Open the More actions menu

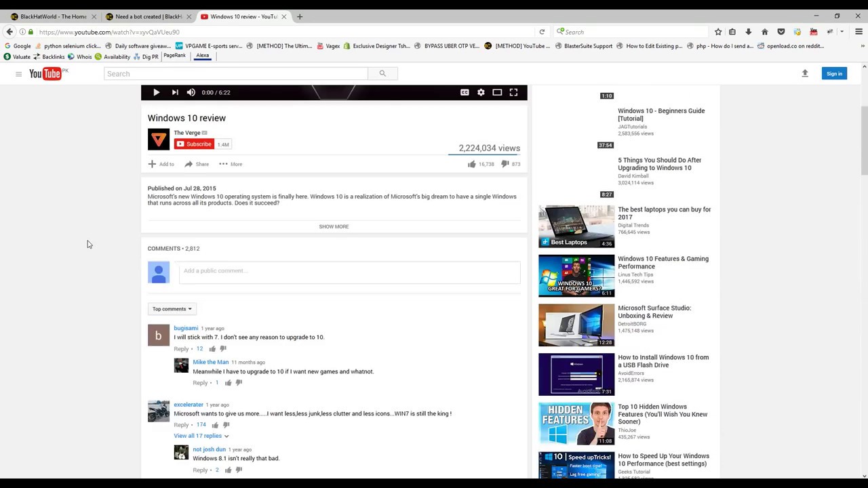click(x=231, y=164)
